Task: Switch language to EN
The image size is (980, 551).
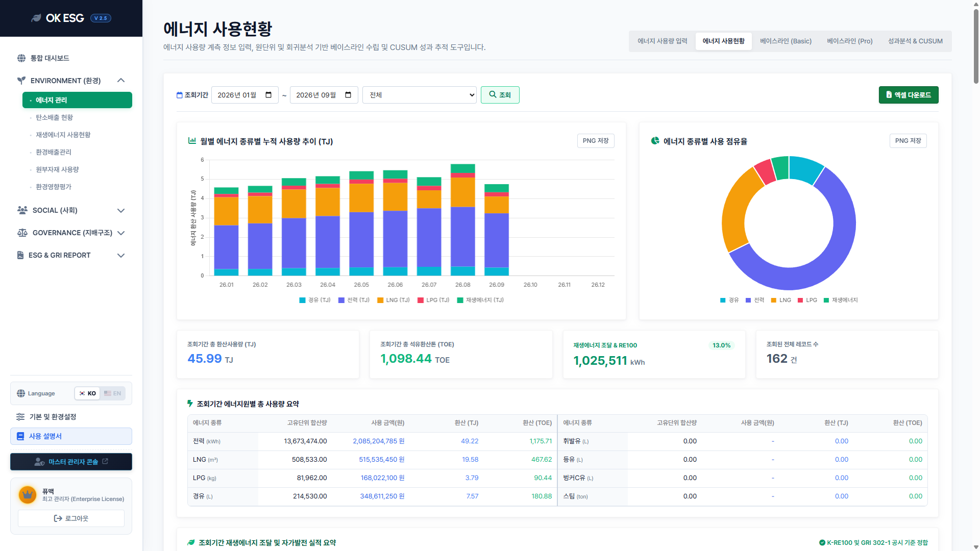Action: point(112,393)
